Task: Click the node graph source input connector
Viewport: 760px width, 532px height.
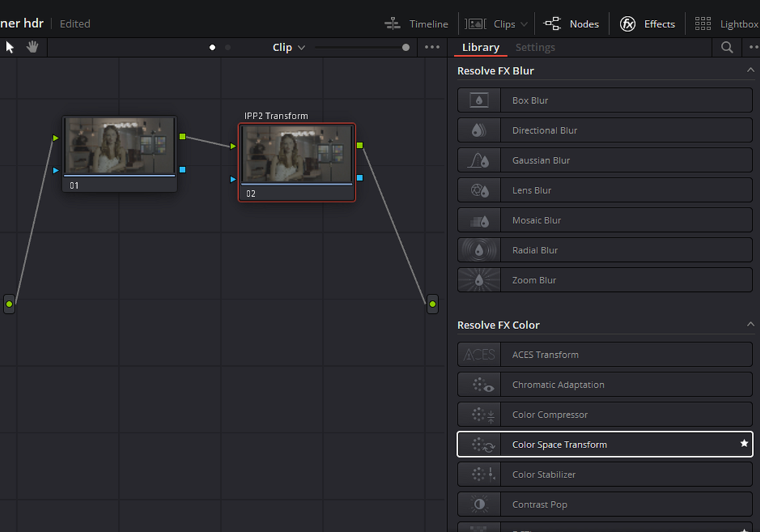Action: click(9, 304)
